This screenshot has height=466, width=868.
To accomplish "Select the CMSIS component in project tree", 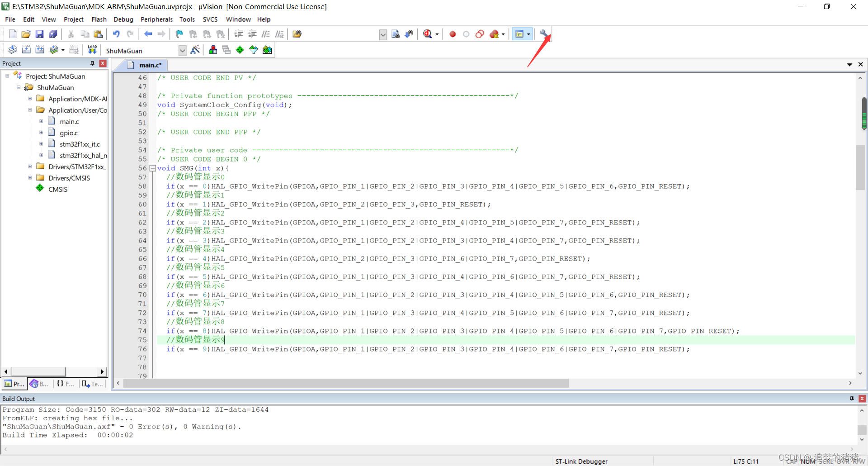I will (58, 190).
